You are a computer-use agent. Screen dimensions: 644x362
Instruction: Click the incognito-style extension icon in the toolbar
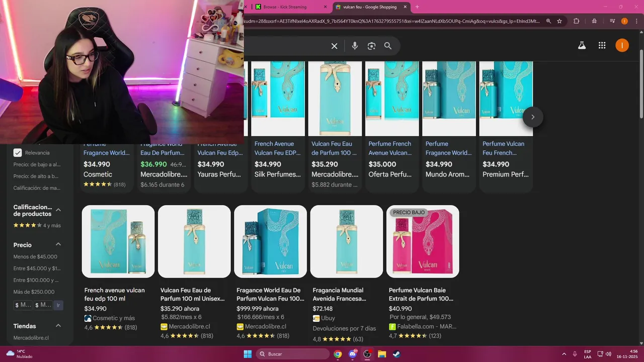[x=594, y=21]
